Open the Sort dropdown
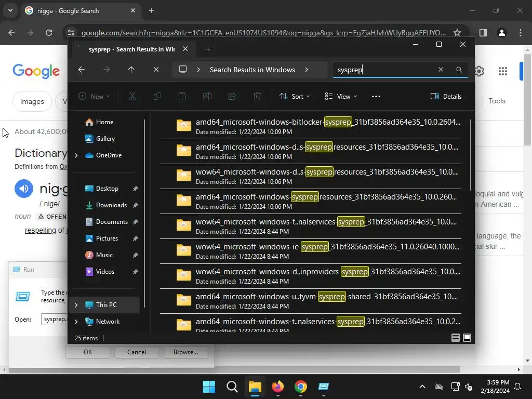This screenshot has width=532, height=399. (295, 96)
